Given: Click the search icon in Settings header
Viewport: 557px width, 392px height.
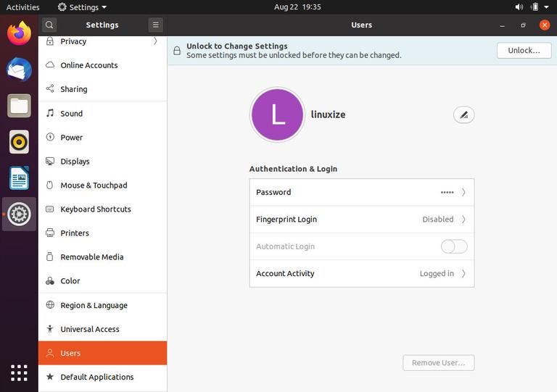Looking at the screenshot, I should coord(49,25).
